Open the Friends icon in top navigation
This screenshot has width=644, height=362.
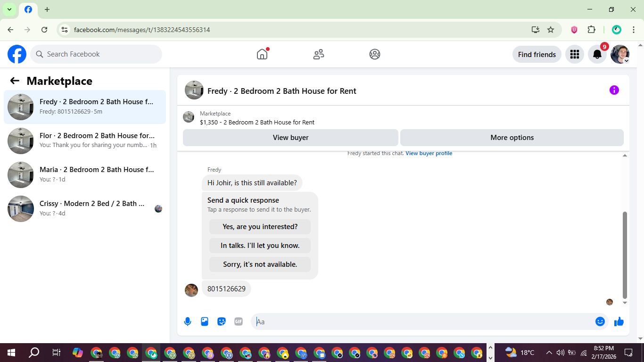319,54
